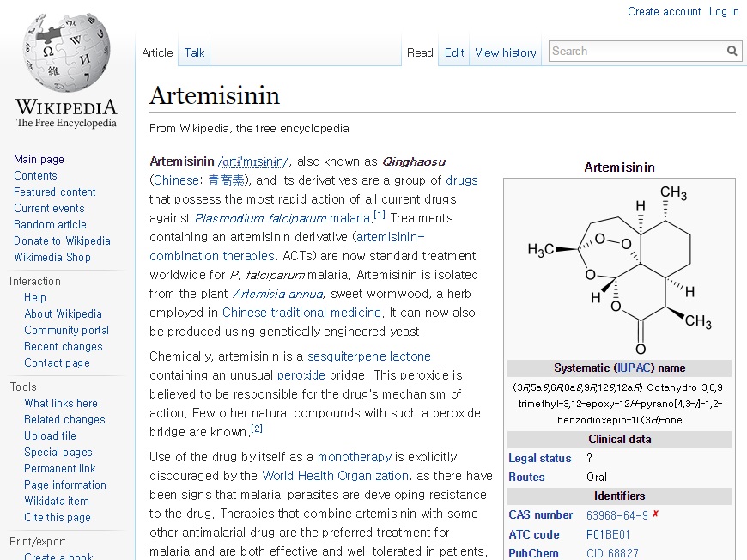Open the malaria link
The height and width of the screenshot is (560, 747).
click(x=350, y=218)
